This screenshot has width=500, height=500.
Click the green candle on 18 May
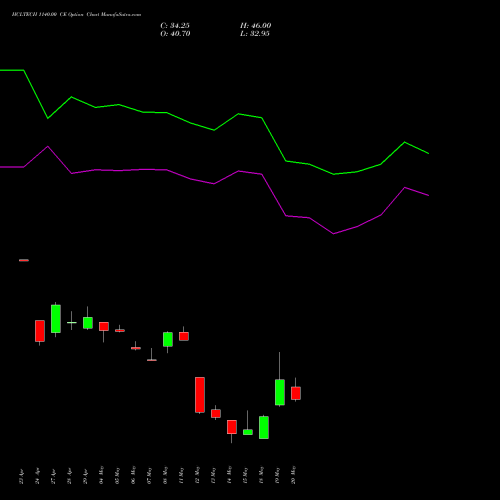click(x=264, y=427)
